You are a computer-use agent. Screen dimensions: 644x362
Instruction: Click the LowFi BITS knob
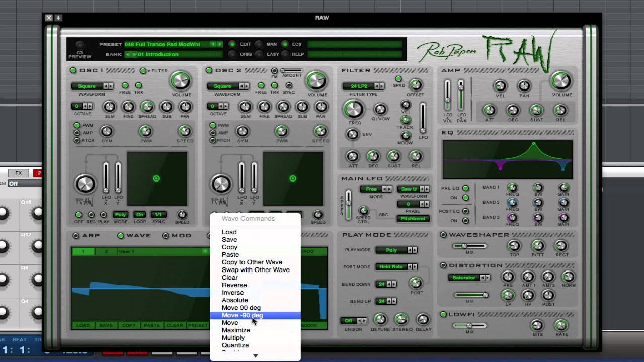pos(537,325)
